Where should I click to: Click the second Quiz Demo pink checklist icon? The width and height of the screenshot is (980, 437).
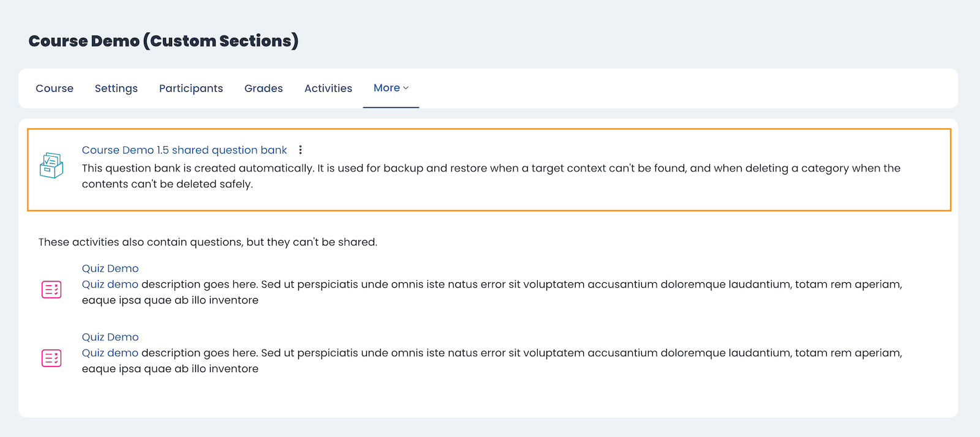[51, 358]
